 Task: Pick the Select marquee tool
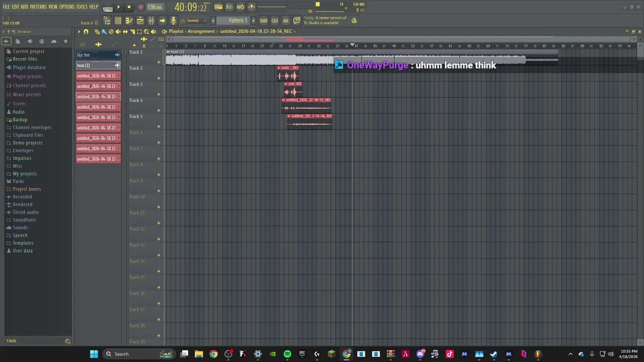click(139, 32)
